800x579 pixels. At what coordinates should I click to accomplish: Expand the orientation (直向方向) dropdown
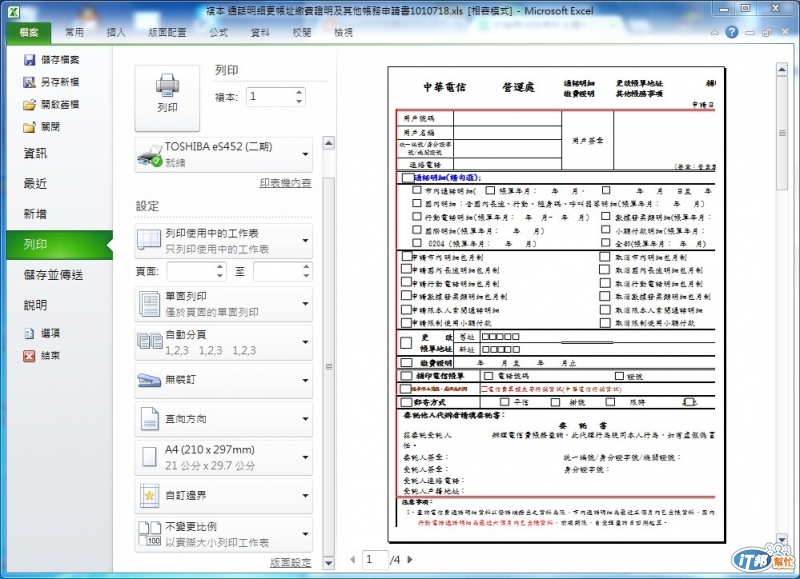pos(306,419)
